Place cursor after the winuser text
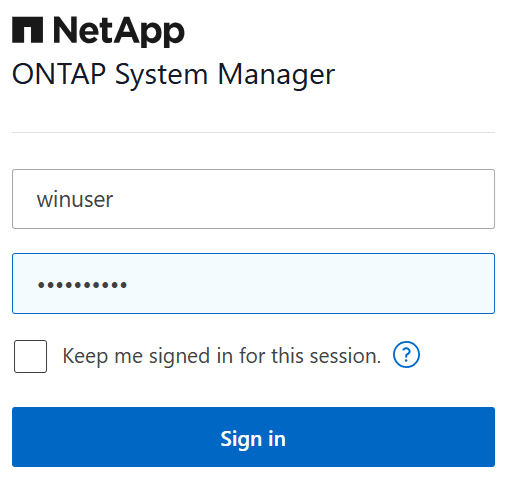Image resolution: width=507 pixels, height=486 pixels. pos(114,199)
